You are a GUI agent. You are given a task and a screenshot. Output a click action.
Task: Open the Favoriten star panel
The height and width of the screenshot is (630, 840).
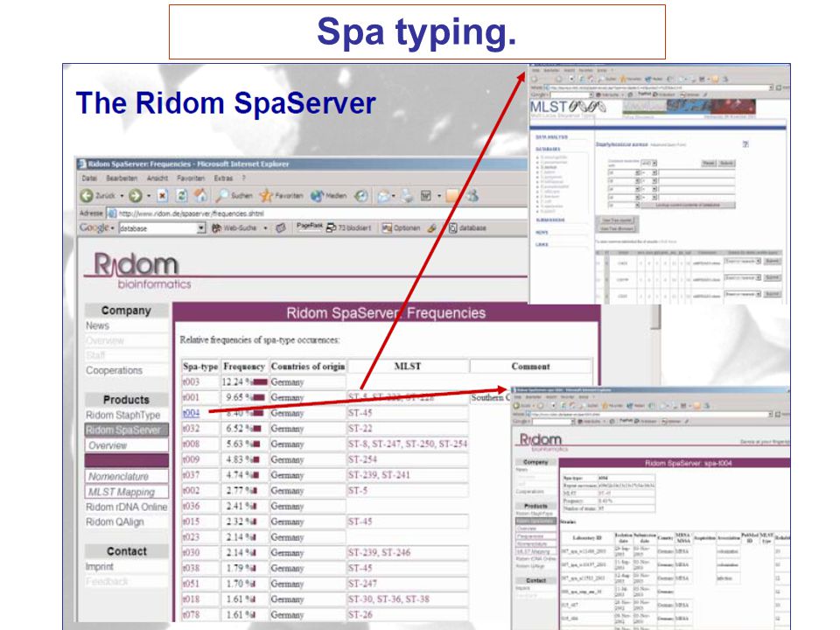(x=282, y=196)
